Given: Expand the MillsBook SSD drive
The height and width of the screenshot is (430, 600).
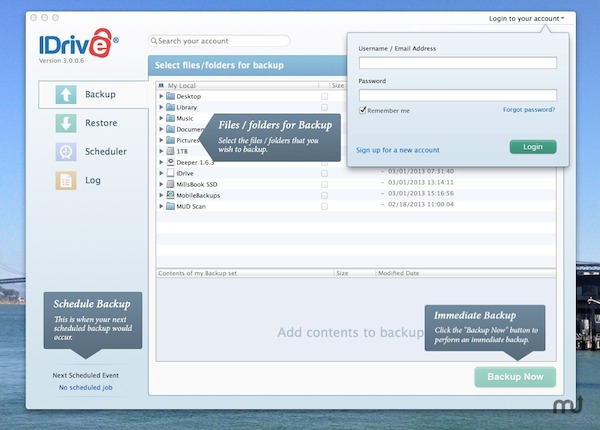Looking at the screenshot, I should point(161,184).
